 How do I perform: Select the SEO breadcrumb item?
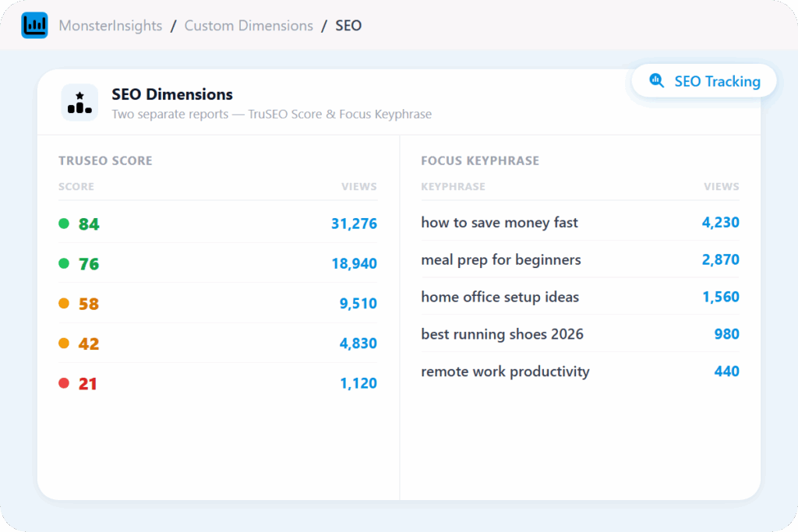(348, 26)
